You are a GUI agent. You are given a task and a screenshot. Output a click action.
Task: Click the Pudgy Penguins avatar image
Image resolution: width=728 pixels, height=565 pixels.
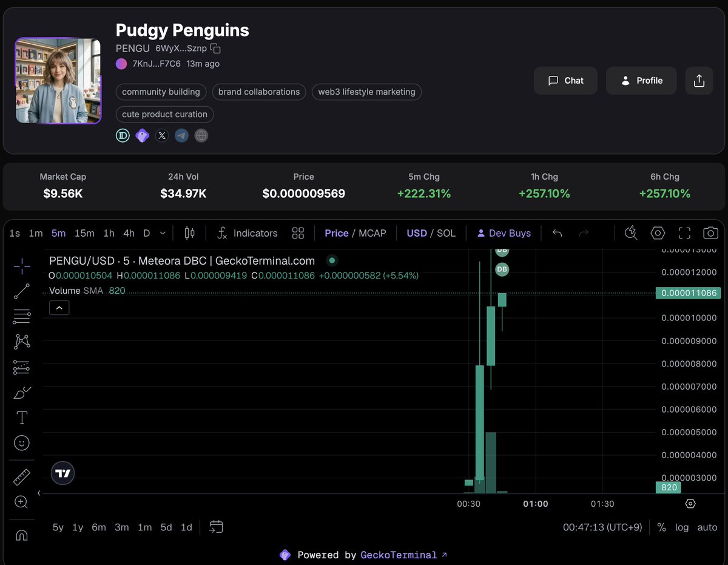point(58,81)
